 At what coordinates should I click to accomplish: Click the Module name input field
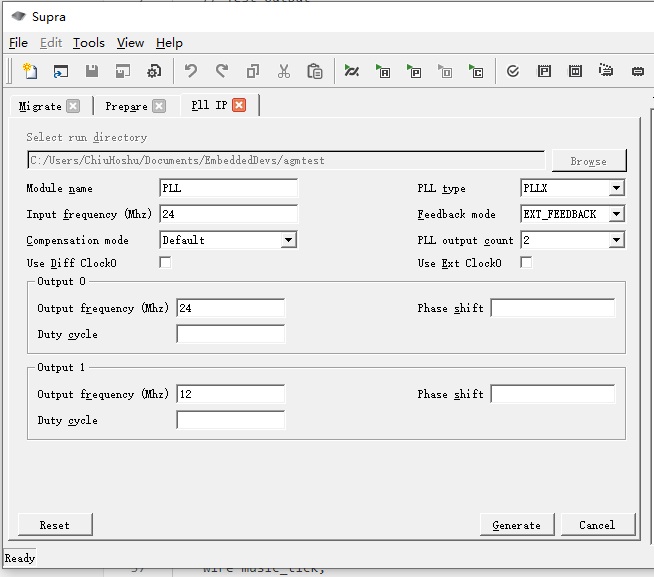click(x=229, y=188)
